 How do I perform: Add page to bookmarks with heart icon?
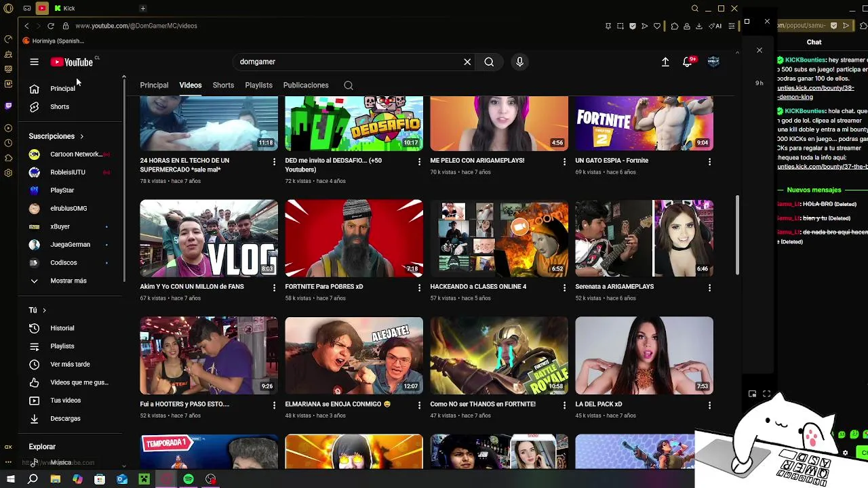656,26
